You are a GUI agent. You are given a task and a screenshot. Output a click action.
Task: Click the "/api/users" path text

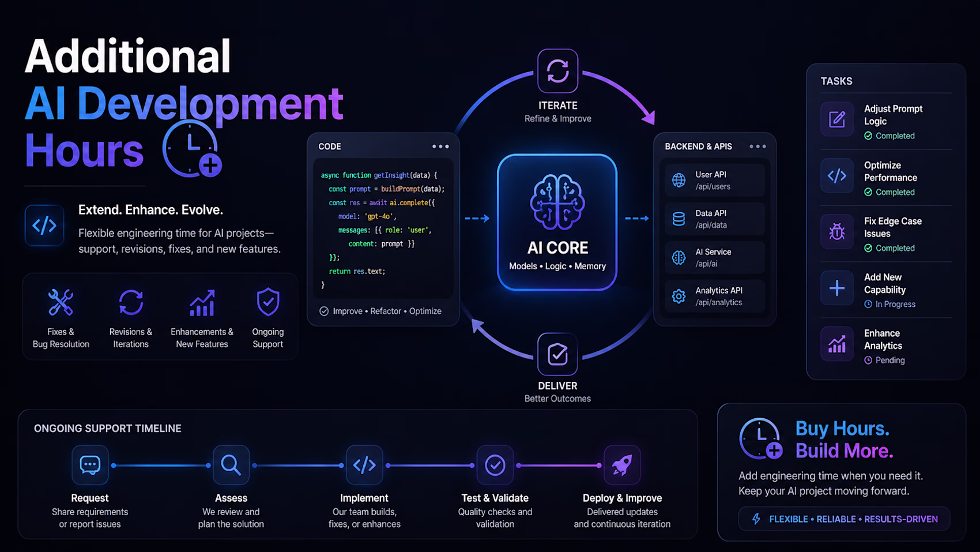[x=713, y=187]
